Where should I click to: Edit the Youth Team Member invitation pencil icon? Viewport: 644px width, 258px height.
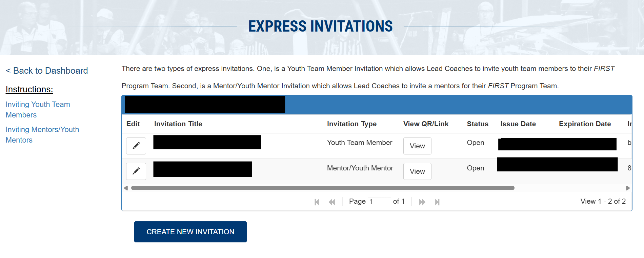pos(136,146)
